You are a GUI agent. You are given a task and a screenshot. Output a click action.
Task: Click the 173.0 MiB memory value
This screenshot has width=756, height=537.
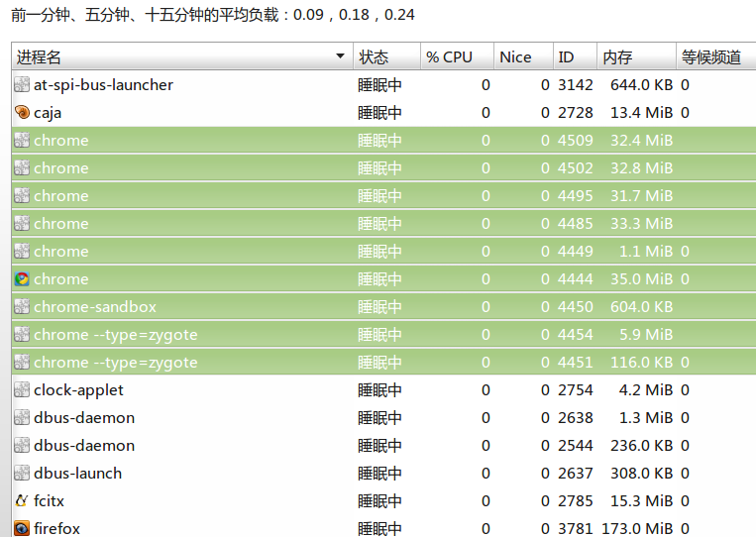tap(637, 528)
